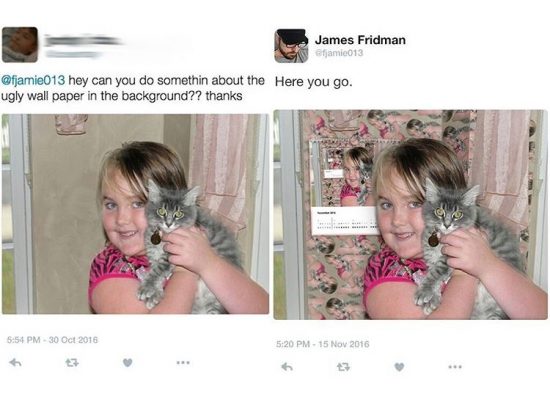
Task: Retweet James Fridman's tweet
Action: (x=343, y=367)
